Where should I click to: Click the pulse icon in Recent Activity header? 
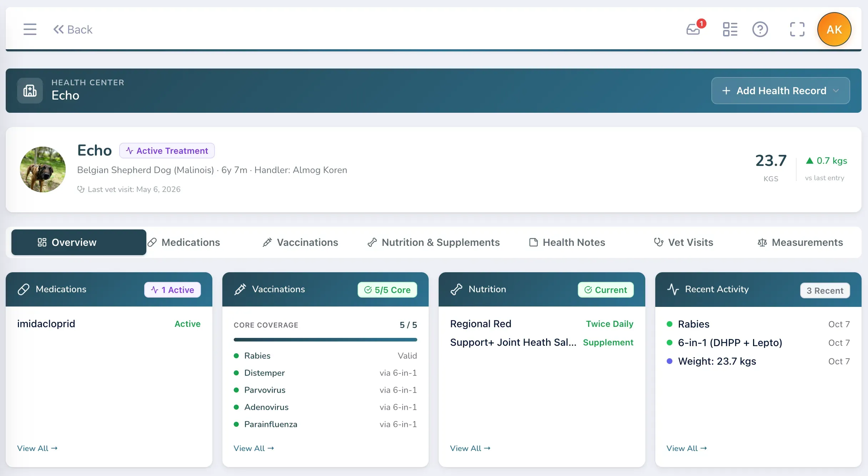pos(673,289)
